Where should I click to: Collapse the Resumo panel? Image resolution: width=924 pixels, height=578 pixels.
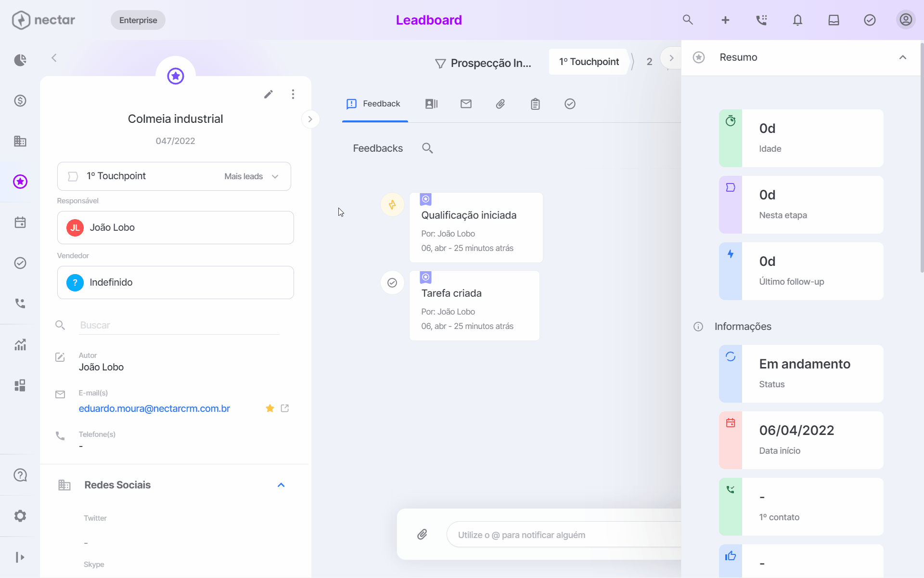pyautogui.click(x=903, y=57)
